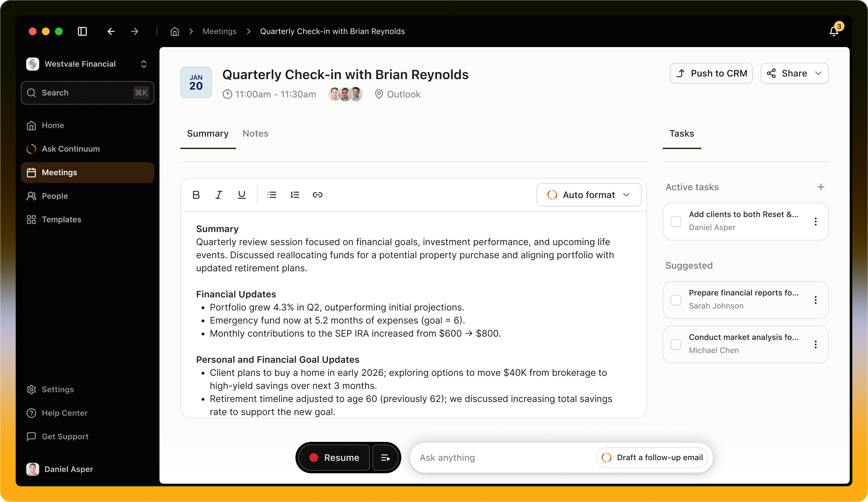Open transcript icon next to Resume
The image size is (868, 502).
(385, 458)
